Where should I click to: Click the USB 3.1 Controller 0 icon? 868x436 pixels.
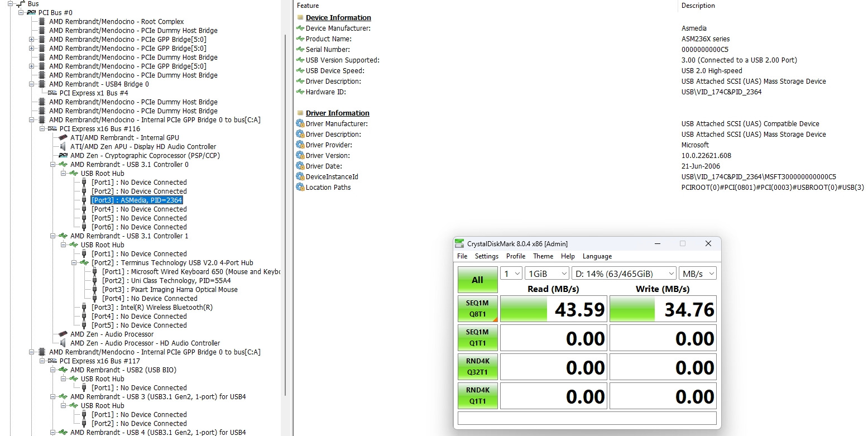pos(63,165)
